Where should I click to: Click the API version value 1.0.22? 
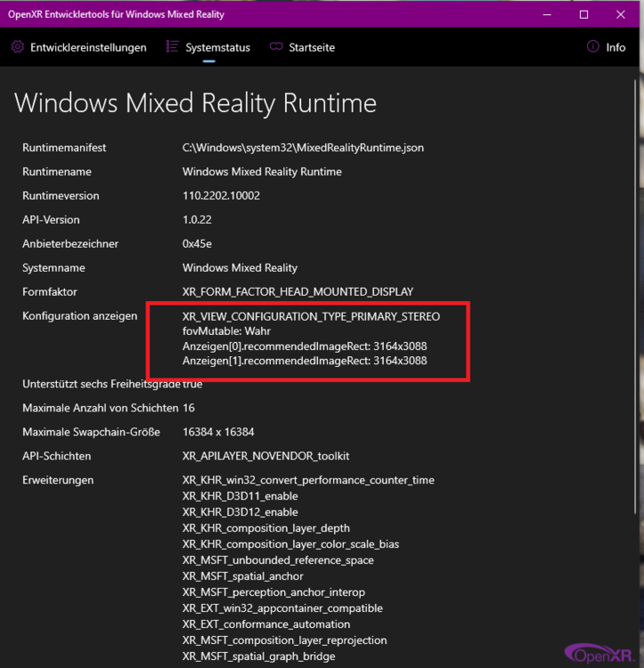tap(197, 220)
